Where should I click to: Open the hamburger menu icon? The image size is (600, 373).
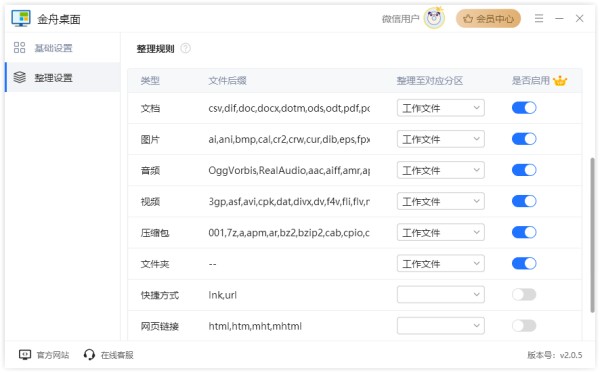click(539, 18)
